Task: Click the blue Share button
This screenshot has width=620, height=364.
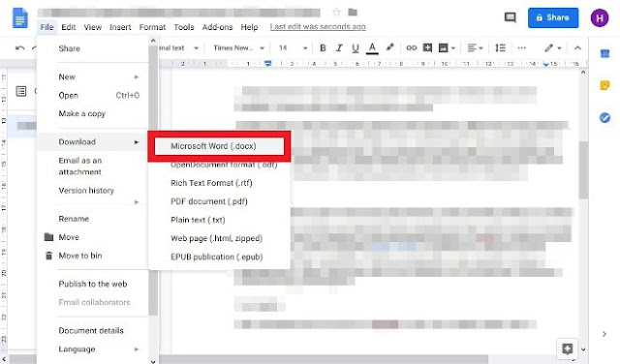Action: [x=553, y=17]
